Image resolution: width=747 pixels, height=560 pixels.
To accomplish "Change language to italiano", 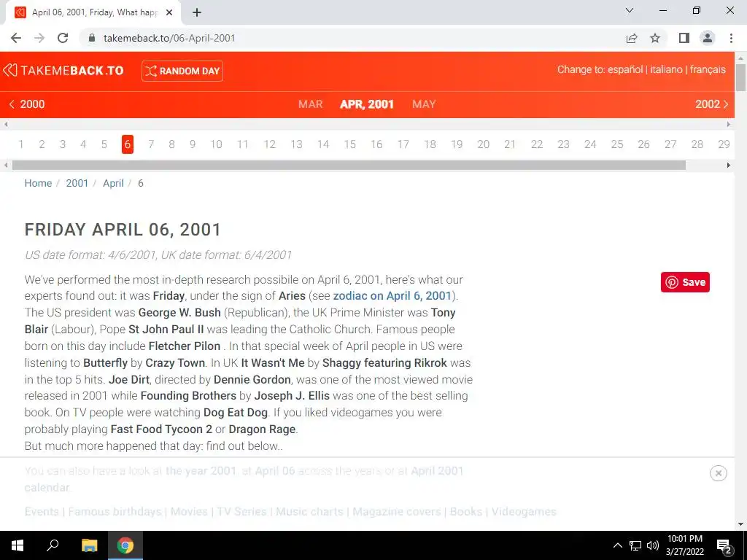I will tap(666, 69).
